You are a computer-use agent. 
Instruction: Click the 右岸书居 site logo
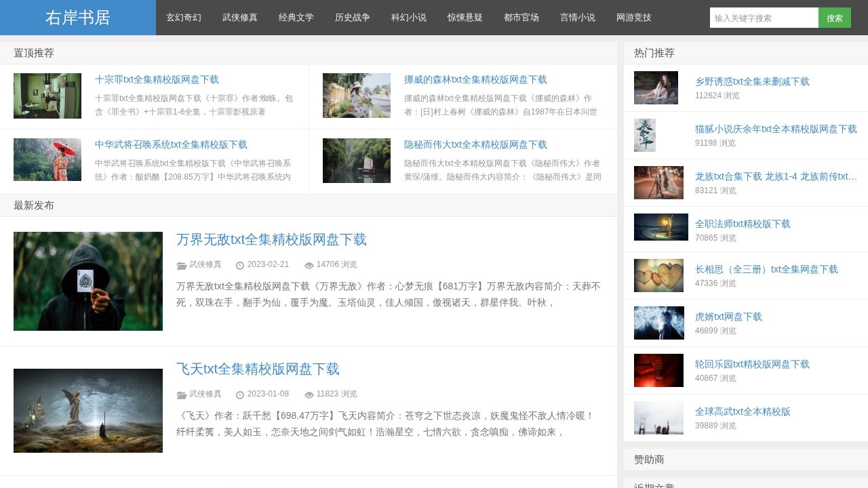coord(77,18)
